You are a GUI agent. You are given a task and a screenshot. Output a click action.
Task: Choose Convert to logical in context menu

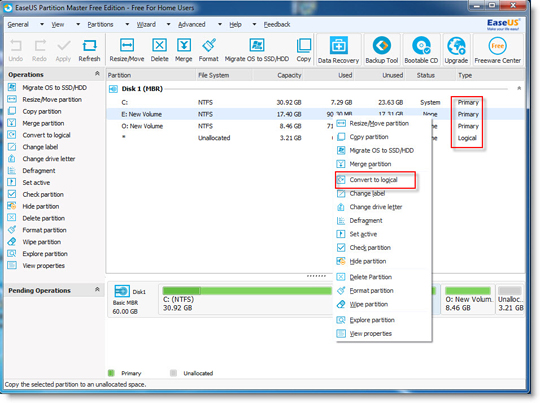pyautogui.click(x=375, y=180)
